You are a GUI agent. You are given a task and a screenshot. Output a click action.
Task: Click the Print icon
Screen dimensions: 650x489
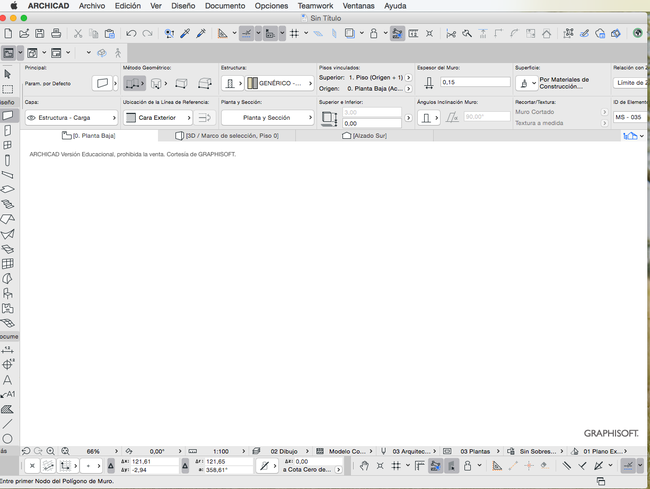(x=56, y=33)
